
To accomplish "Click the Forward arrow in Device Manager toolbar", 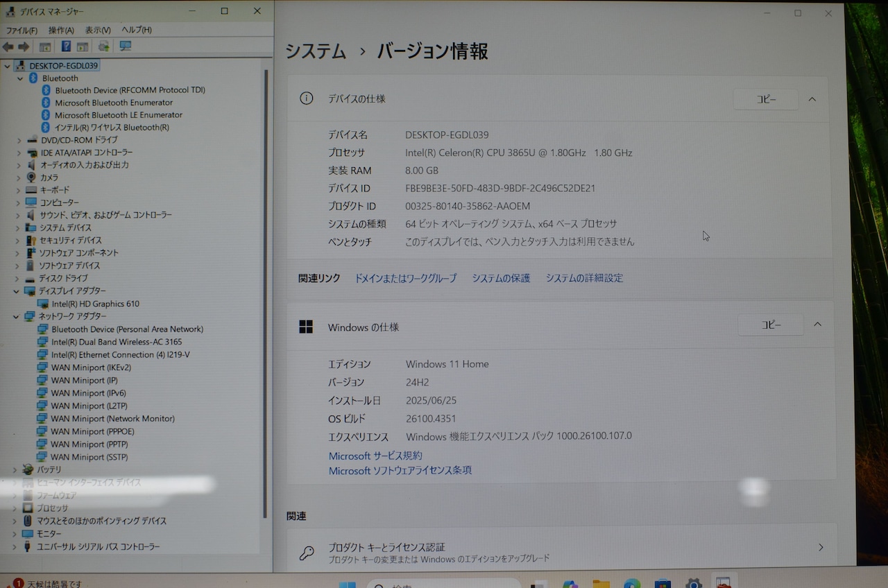I will click(x=24, y=46).
